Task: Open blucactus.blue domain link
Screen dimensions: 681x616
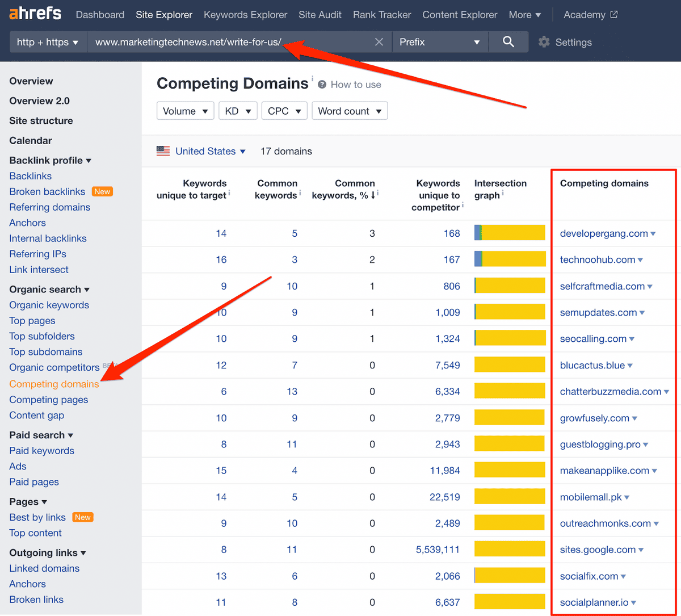Action: pos(592,366)
